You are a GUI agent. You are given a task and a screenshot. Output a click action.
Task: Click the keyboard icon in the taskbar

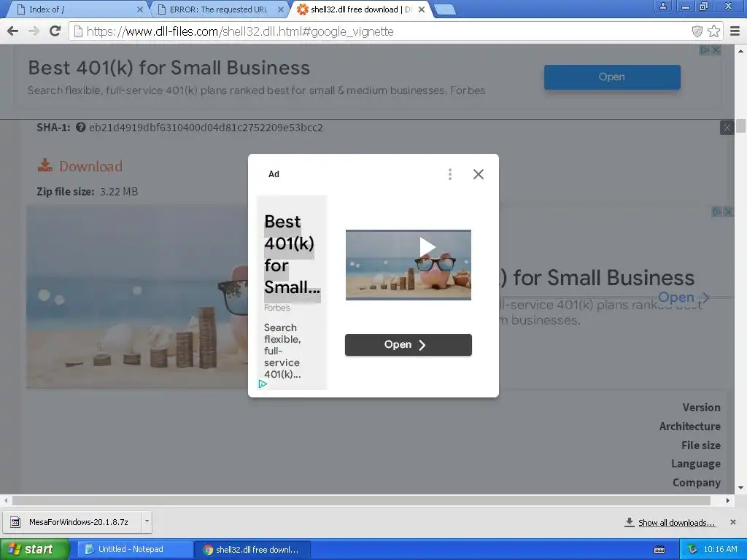coord(659,550)
